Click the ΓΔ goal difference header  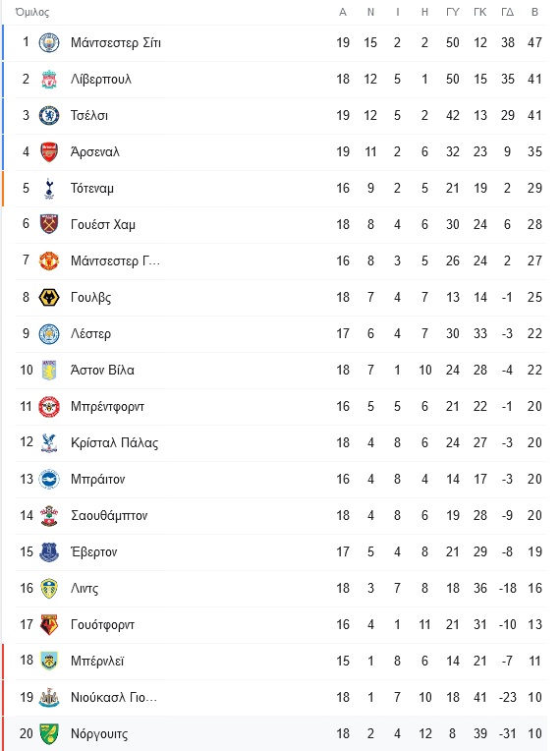coord(507,12)
